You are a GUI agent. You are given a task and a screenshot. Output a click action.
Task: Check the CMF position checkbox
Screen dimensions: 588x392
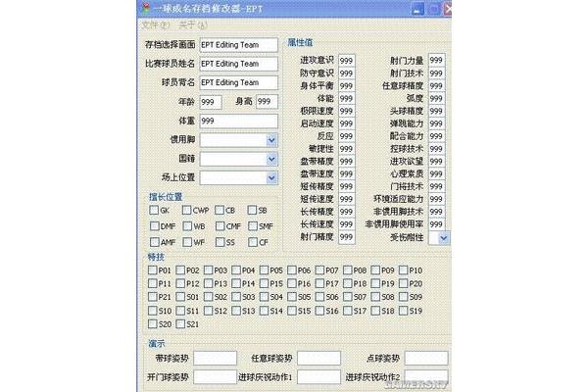click(x=220, y=225)
